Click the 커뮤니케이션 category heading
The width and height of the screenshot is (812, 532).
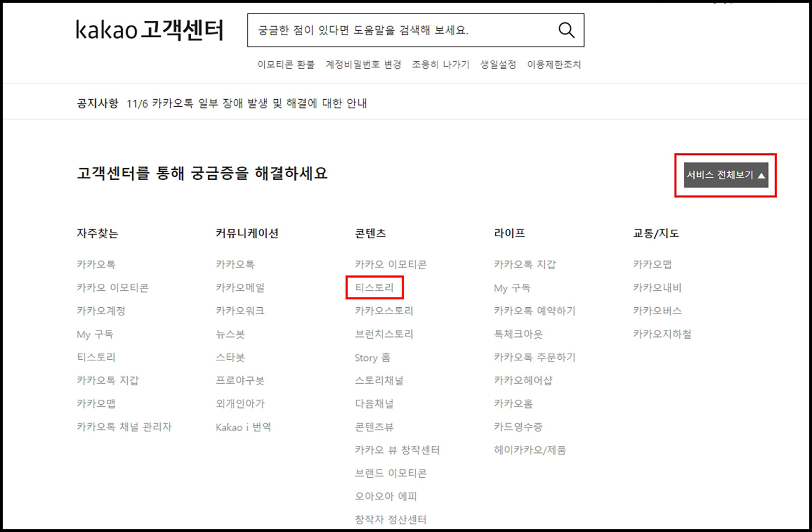(247, 233)
